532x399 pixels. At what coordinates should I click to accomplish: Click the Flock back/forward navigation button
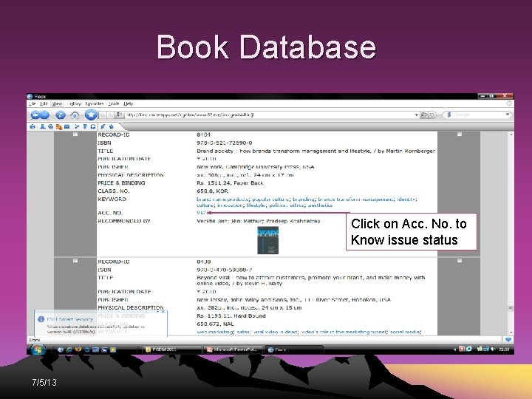(x=40, y=115)
